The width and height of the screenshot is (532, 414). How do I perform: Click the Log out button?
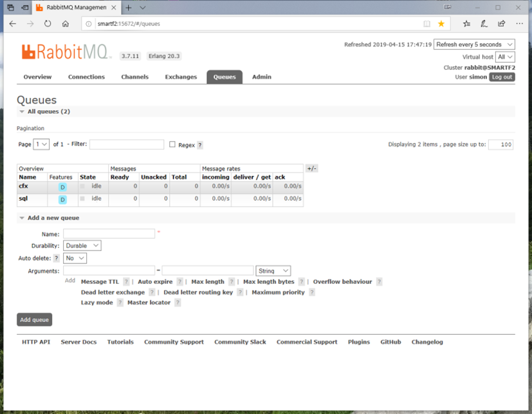click(x=502, y=77)
